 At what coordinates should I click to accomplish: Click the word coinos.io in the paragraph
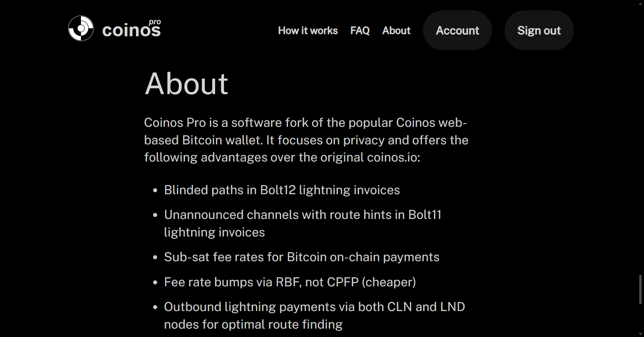[392, 158]
